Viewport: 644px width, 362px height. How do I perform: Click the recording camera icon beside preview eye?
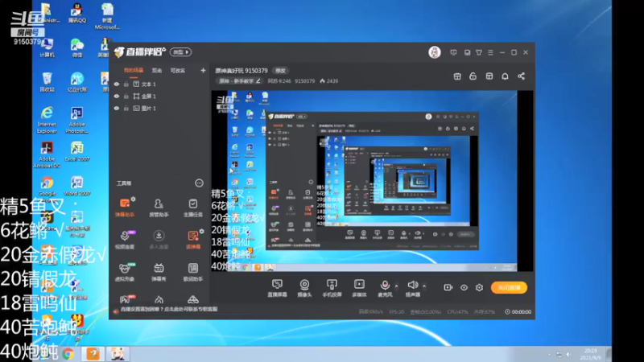tap(448, 288)
